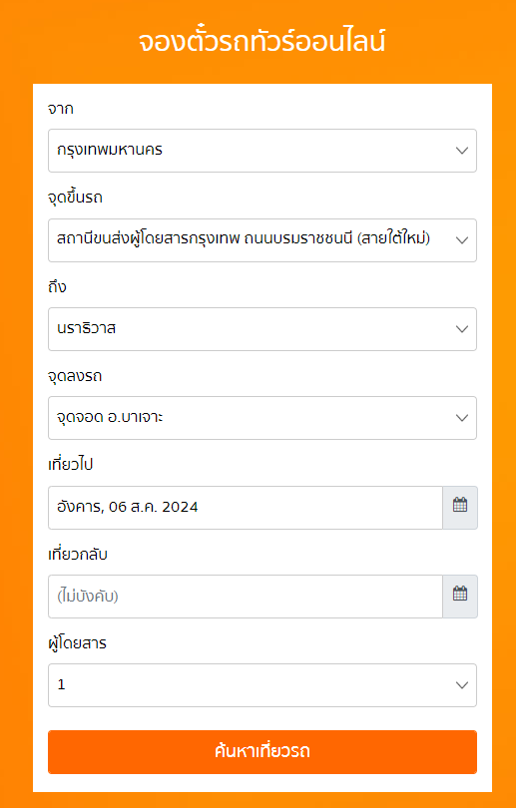Screen dimensions: 516x812
Task: Click the ค้นหาเที่ยวรถ search button
Action: point(262,752)
